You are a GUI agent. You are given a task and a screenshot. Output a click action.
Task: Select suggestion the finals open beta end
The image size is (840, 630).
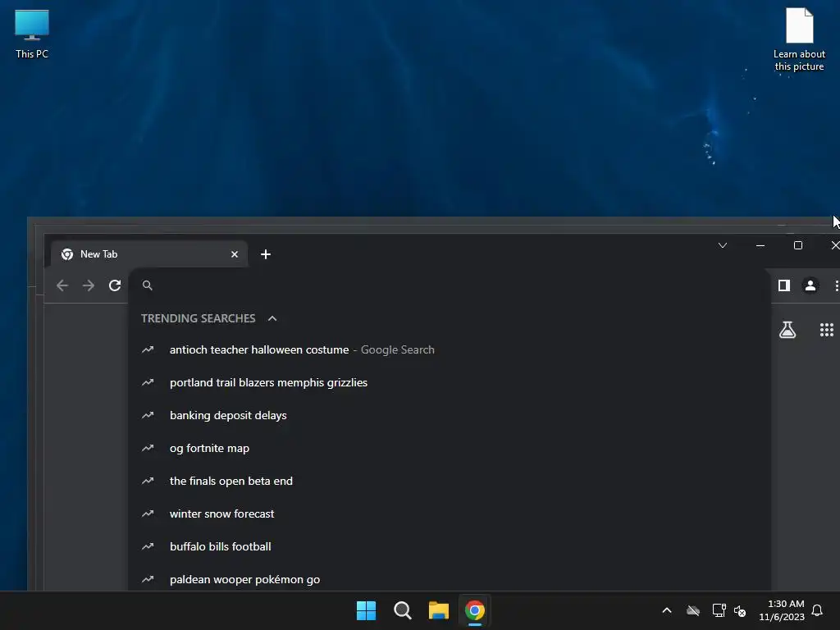(x=450, y=481)
